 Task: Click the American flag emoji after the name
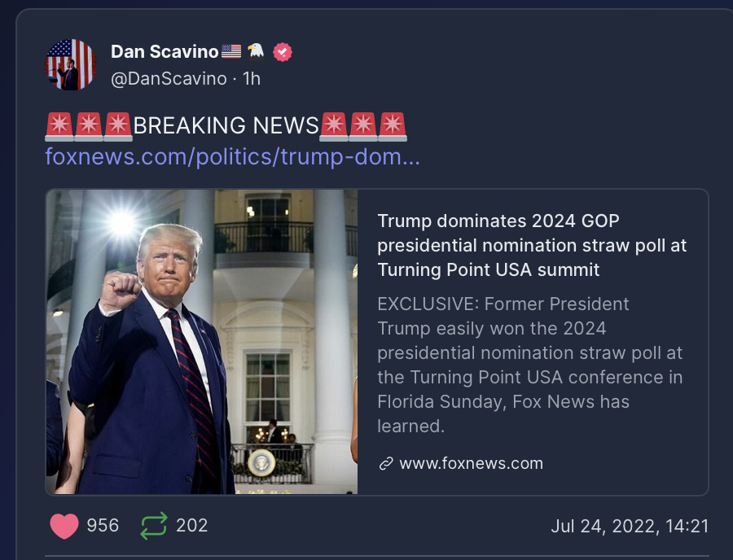coord(231,51)
